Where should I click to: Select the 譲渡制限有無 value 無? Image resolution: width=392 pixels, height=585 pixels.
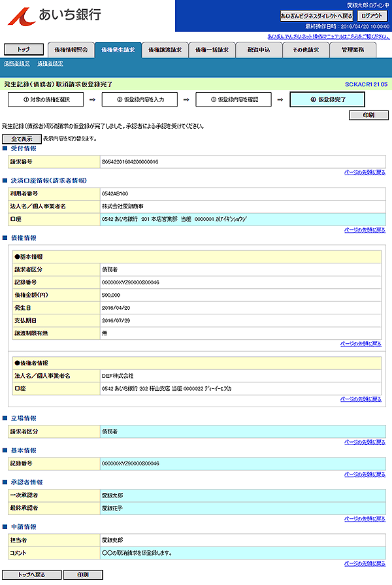105,333
